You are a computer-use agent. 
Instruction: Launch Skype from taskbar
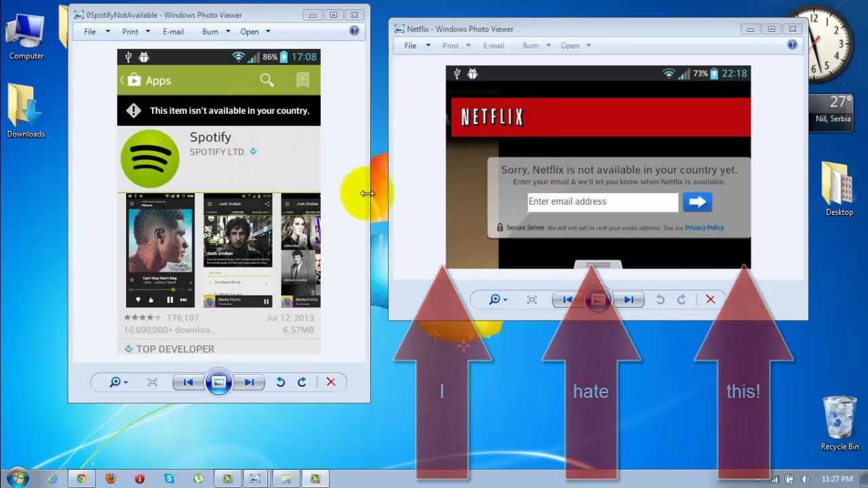(x=169, y=479)
